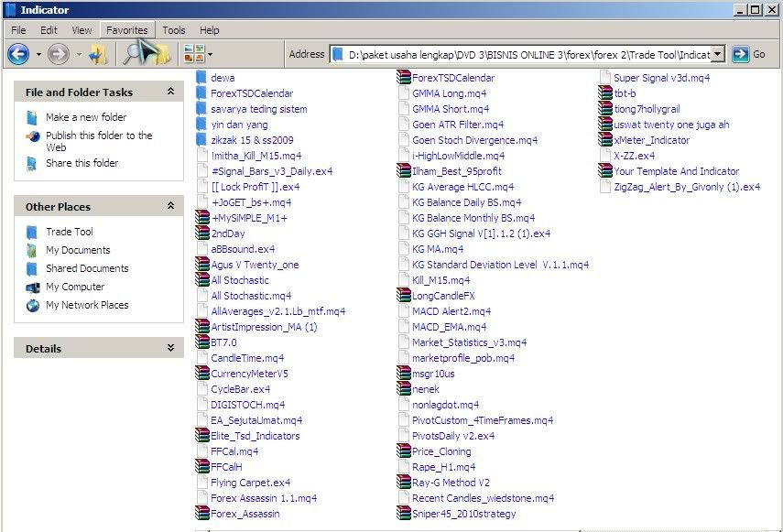Viewport: 783px width, 532px height.
Task: Click the Up folder toolbar icon
Action: tap(98, 54)
